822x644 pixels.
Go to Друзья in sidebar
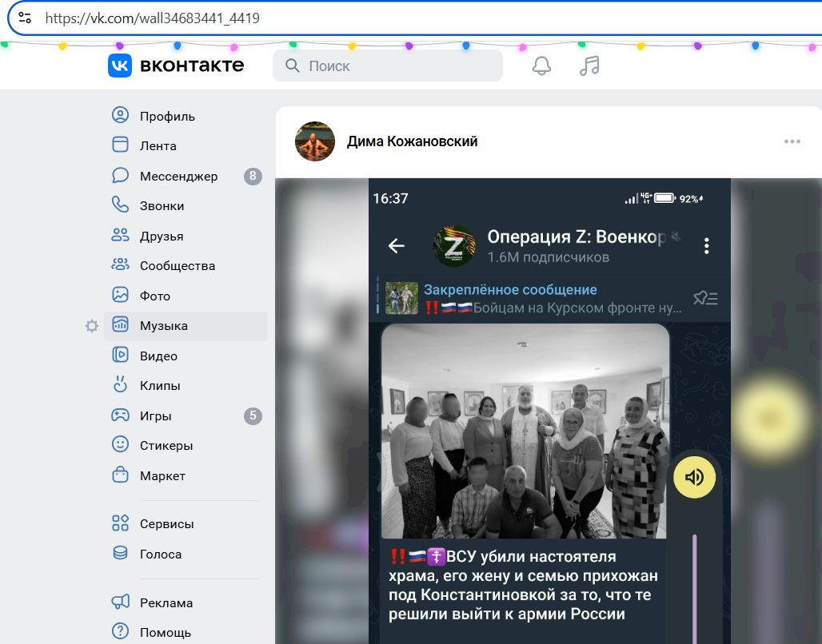pos(161,237)
